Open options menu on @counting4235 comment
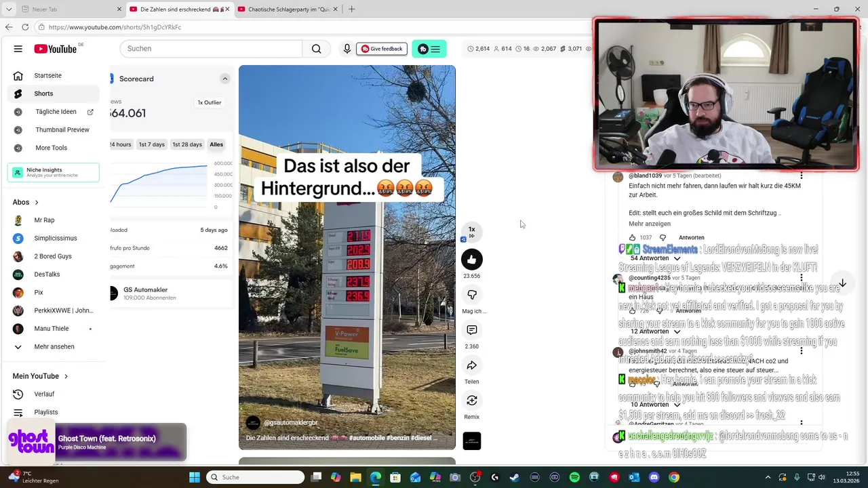This screenshot has height=488, width=868. click(x=801, y=278)
